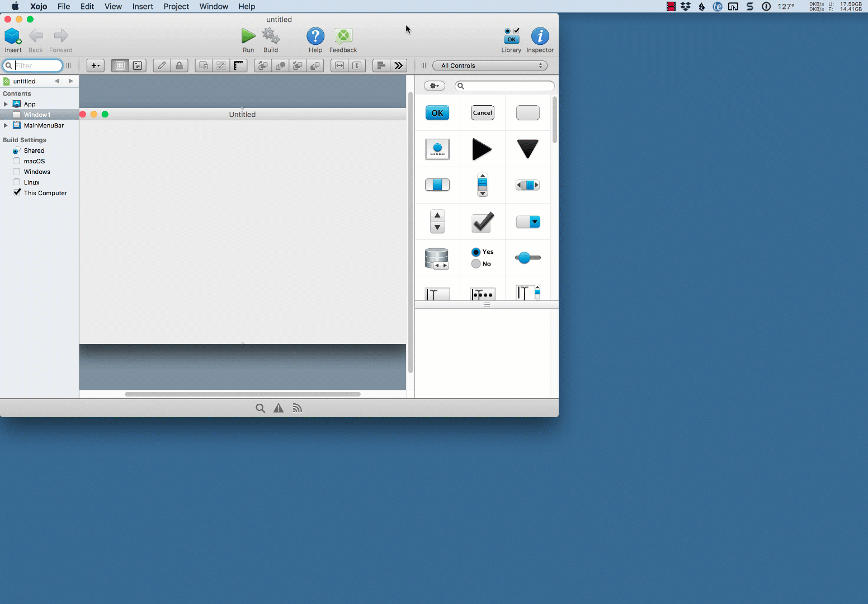Click the fill height icon
The image size is (868, 604).
[357, 66]
